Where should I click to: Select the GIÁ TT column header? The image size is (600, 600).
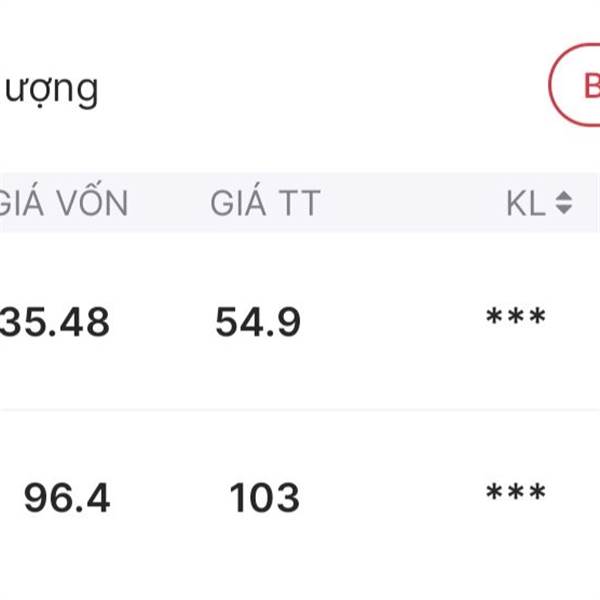265,203
